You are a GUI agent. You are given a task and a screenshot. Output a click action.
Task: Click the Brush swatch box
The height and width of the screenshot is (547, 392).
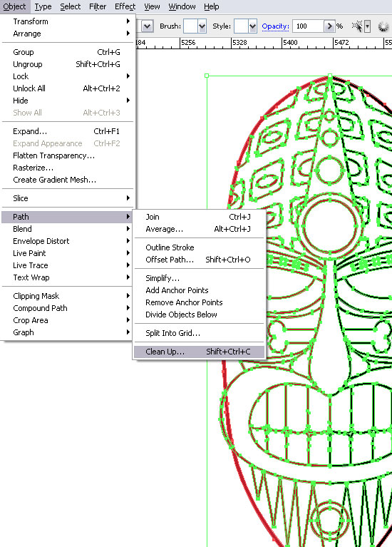(190, 26)
